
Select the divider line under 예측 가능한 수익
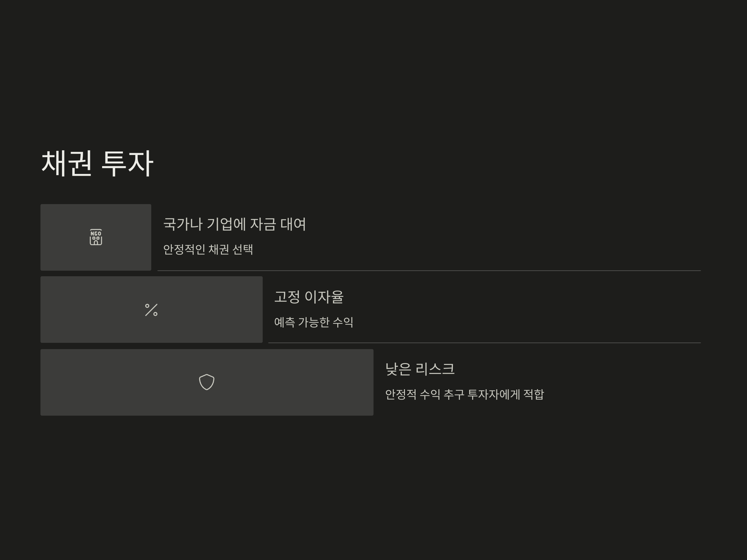point(484,343)
